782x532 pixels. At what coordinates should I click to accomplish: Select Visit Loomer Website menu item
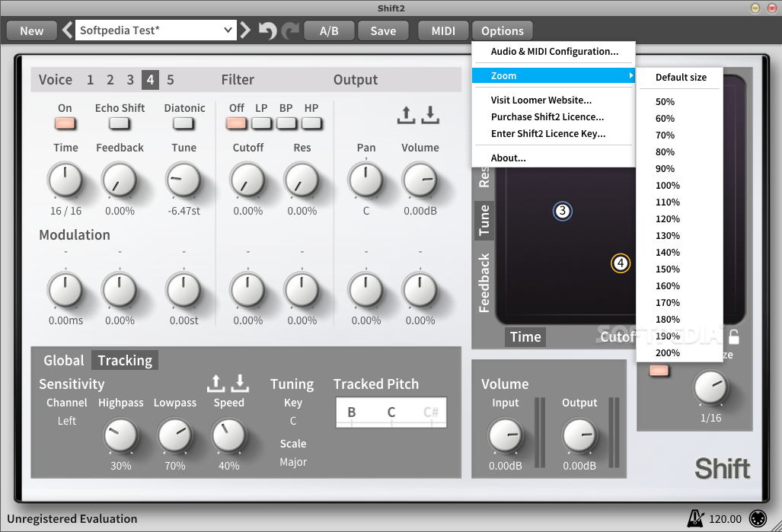(x=554, y=100)
